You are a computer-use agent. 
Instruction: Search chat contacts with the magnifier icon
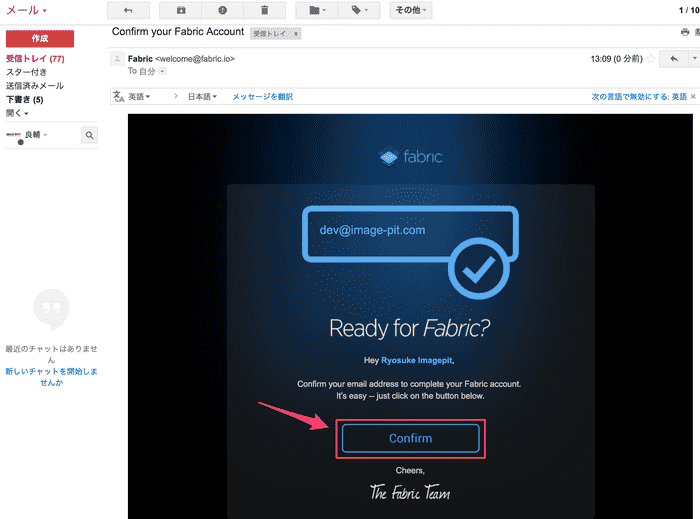(x=89, y=134)
